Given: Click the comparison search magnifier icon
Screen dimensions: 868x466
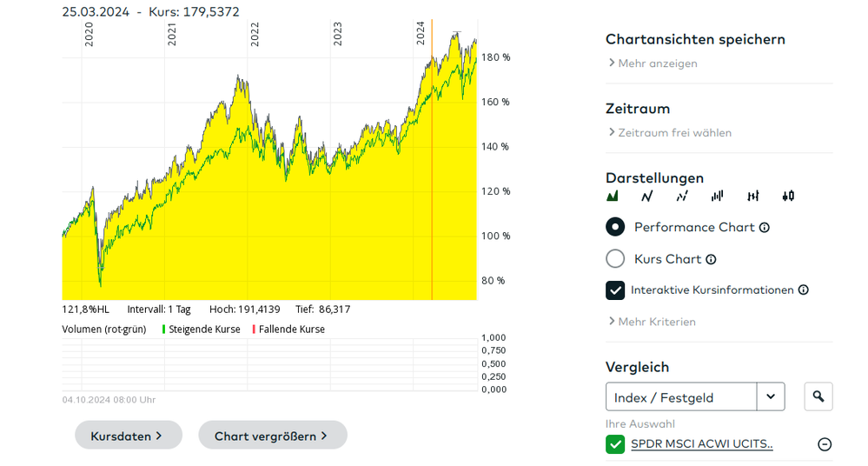Looking at the screenshot, I should pyautogui.click(x=818, y=396).
